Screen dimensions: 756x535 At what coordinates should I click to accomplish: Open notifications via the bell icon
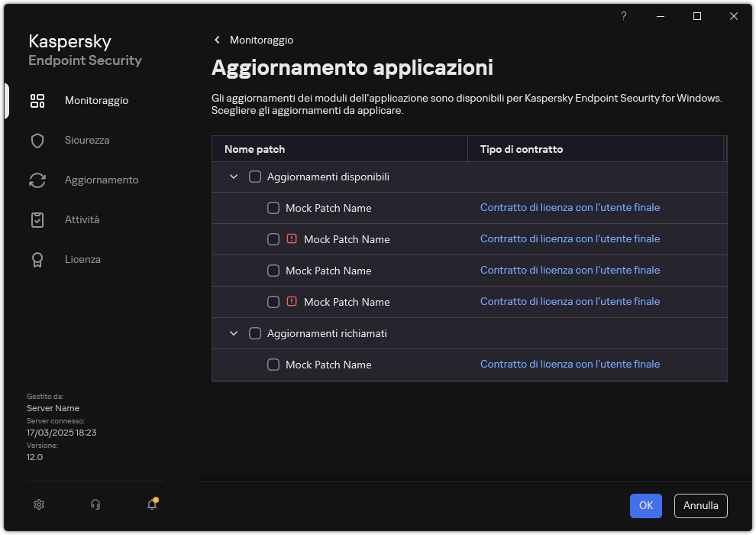[x=151, y=505]
